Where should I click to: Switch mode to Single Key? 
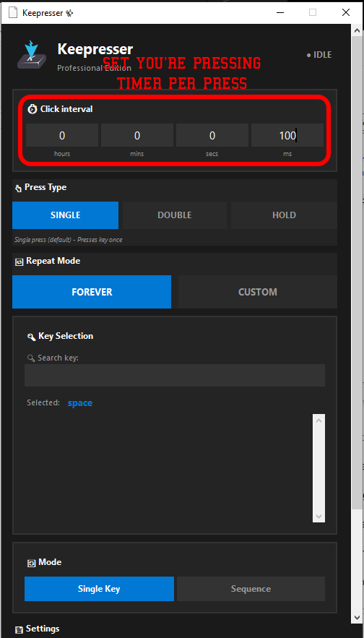[99, 589]
